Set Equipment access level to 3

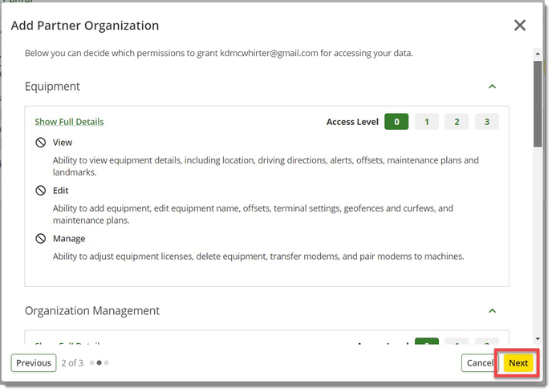point(486,122)
